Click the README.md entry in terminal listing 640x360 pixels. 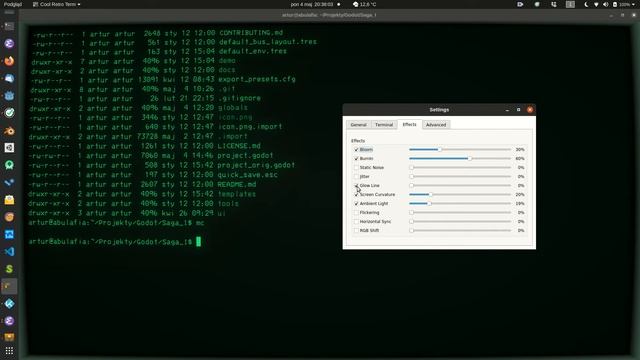237,184
